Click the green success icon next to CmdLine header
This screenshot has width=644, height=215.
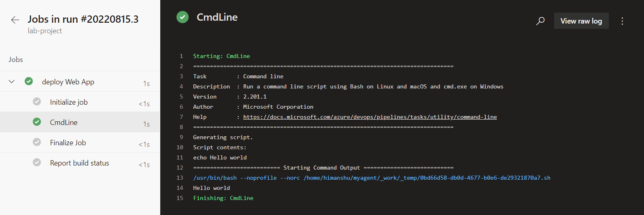coord(183,17)
